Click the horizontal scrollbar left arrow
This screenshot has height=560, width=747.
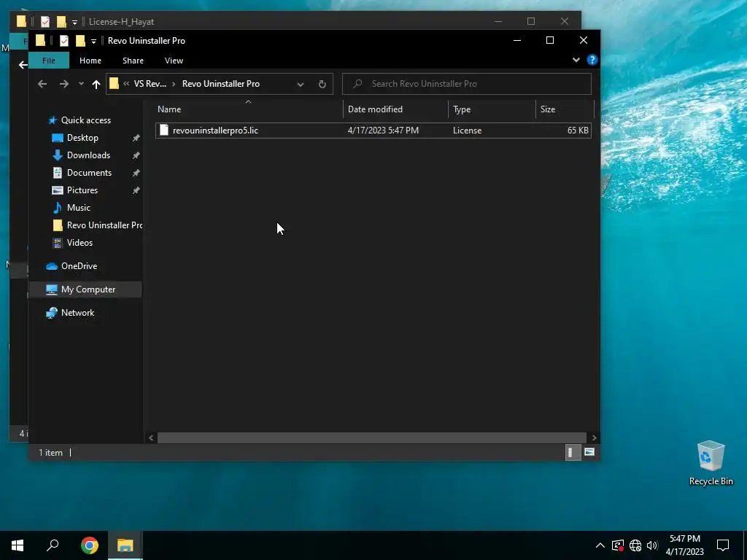tap(151, 438)
